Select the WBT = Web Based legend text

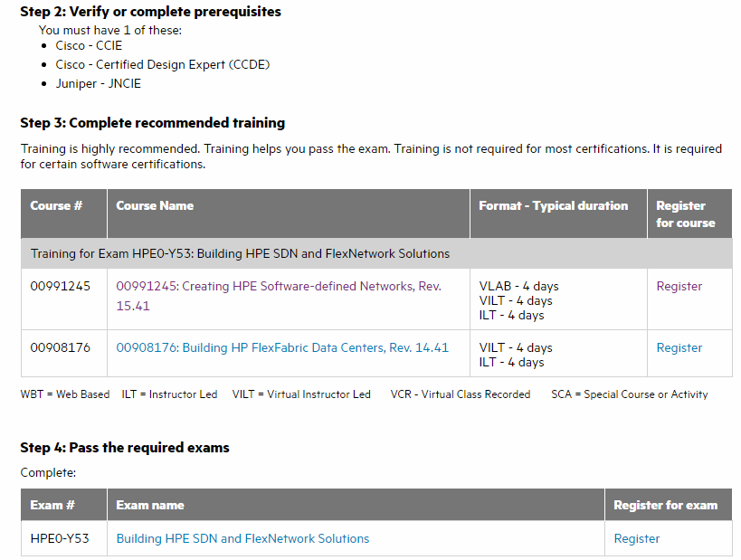coord(65,394)
